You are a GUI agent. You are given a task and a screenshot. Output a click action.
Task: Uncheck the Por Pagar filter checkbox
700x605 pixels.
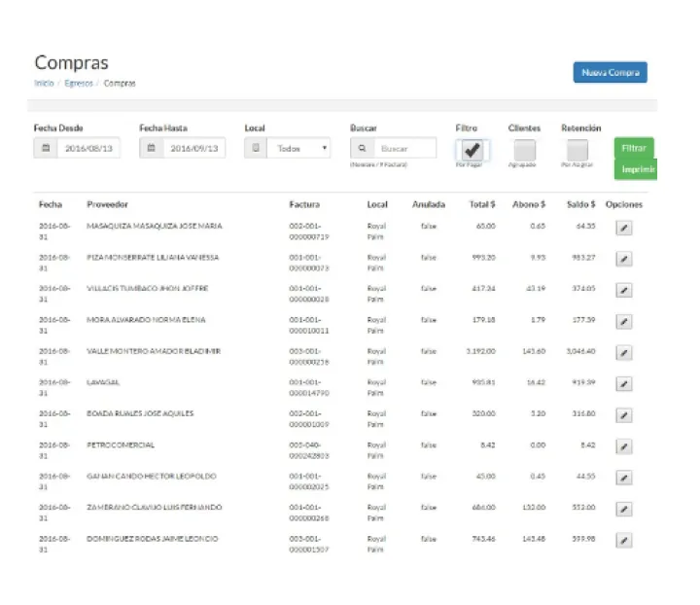point(472,150)
